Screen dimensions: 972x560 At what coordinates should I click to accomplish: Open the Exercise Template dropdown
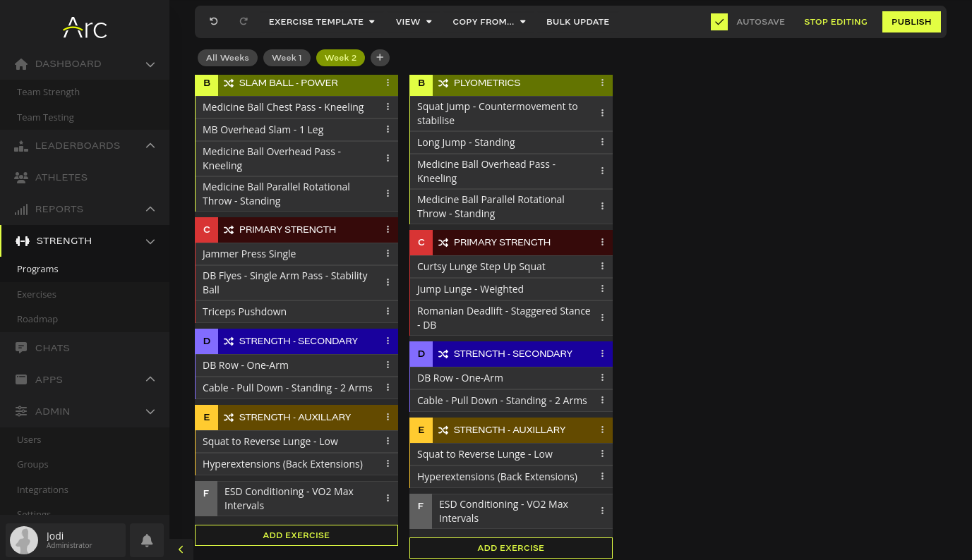[321, 22]
